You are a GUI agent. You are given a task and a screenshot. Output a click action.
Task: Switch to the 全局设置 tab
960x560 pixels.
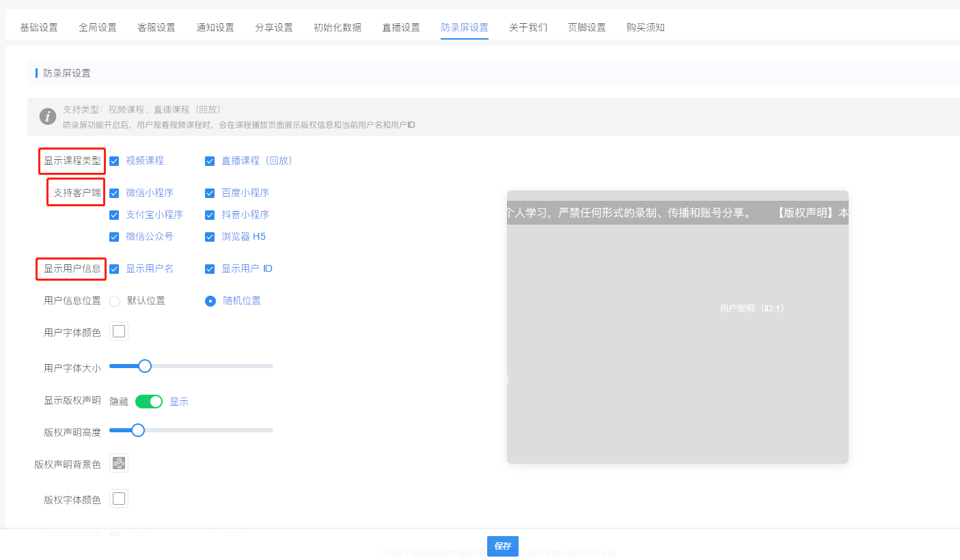click(98, 28)
